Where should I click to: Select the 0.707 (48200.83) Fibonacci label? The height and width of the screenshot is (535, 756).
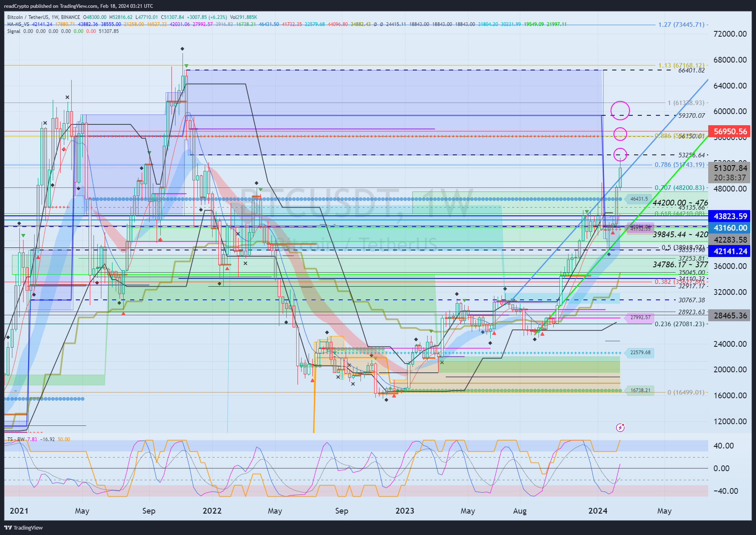pos(680,188)
